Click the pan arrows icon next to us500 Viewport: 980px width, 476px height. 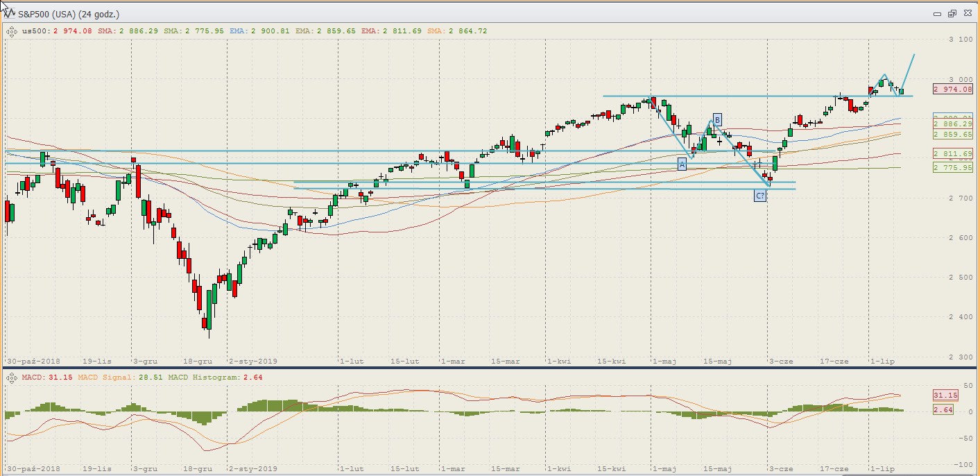coord(12,31)
